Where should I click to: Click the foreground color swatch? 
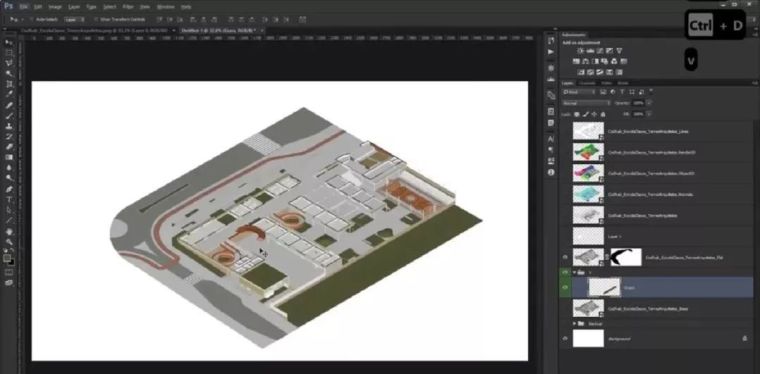point(7,258)
